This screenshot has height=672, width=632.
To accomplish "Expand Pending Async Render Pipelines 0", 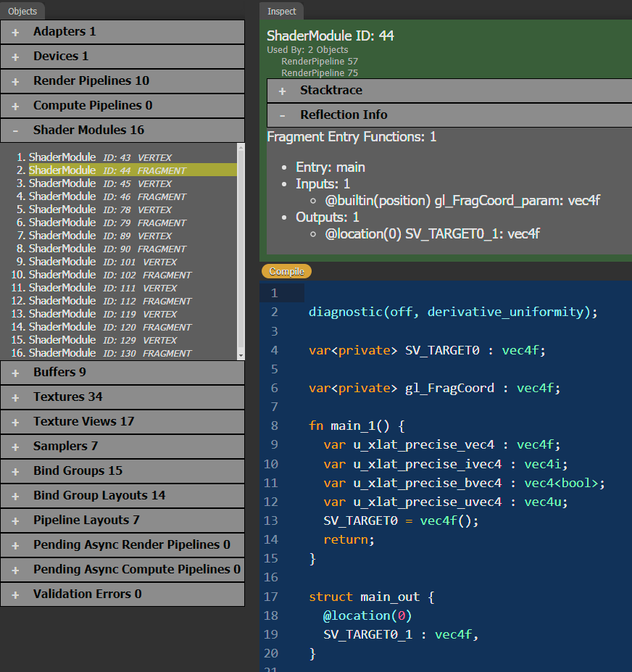I will 122,544.
